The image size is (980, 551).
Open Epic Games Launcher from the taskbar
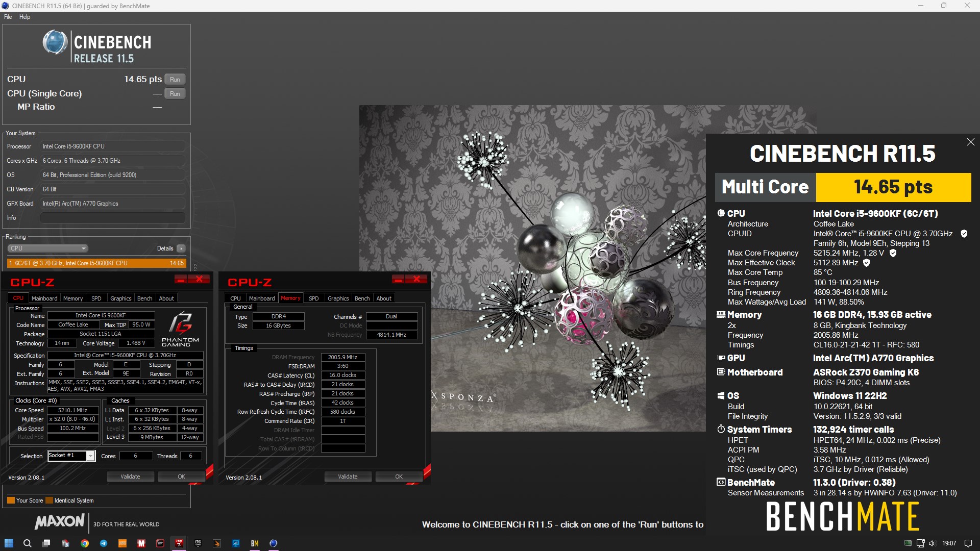point(198,543)
